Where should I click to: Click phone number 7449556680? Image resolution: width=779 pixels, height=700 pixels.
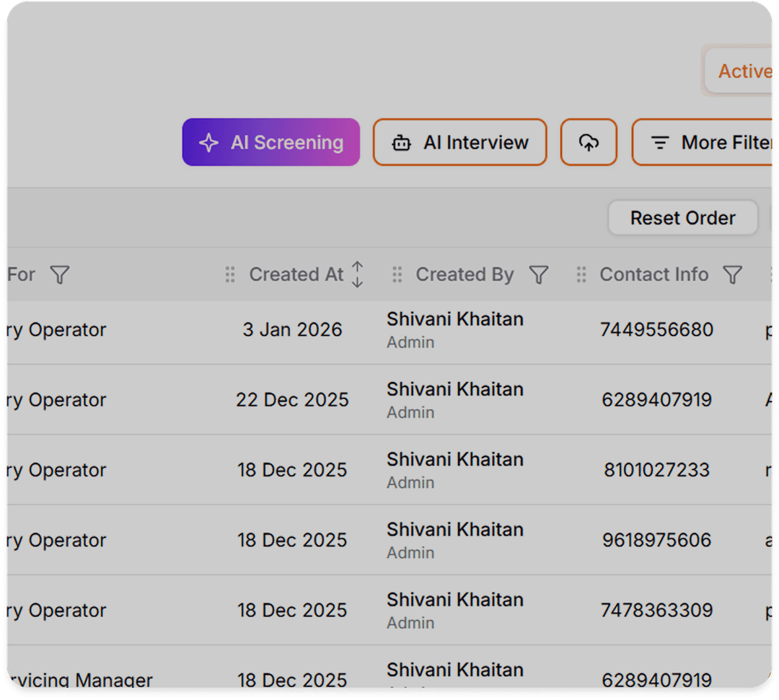pos(656,329)
